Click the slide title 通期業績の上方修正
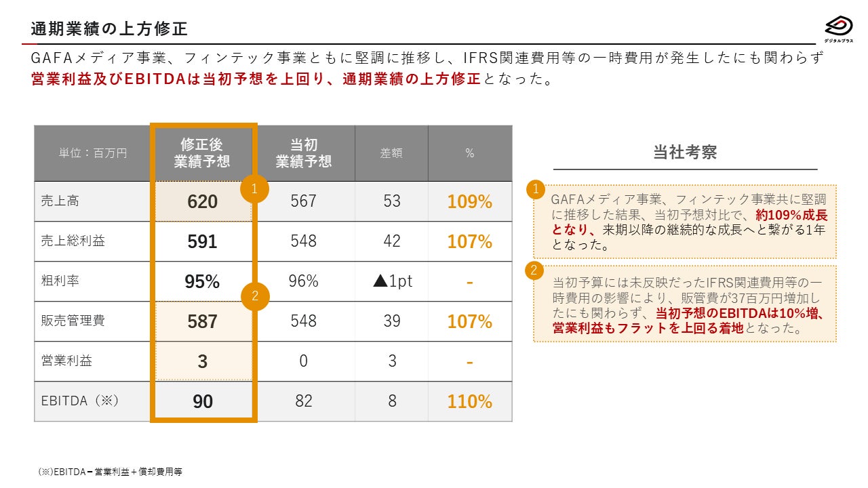The height and width of the screenshot is (488, 868). coord(109,29)
